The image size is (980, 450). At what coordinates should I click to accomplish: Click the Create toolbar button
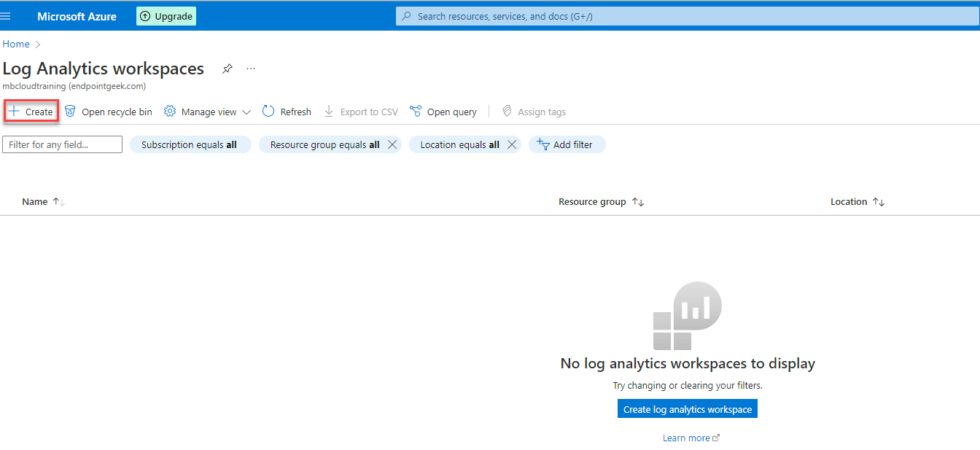(x=31, y=112)
